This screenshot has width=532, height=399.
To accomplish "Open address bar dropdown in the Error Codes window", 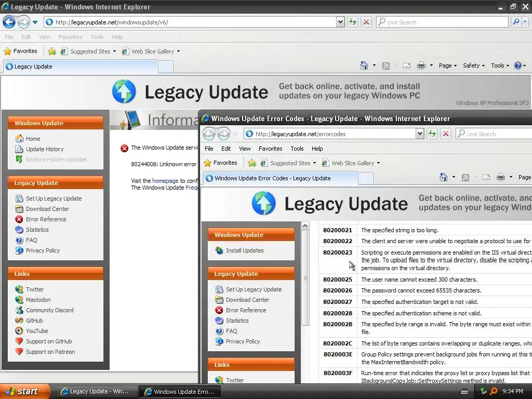I will coord(420,134).
